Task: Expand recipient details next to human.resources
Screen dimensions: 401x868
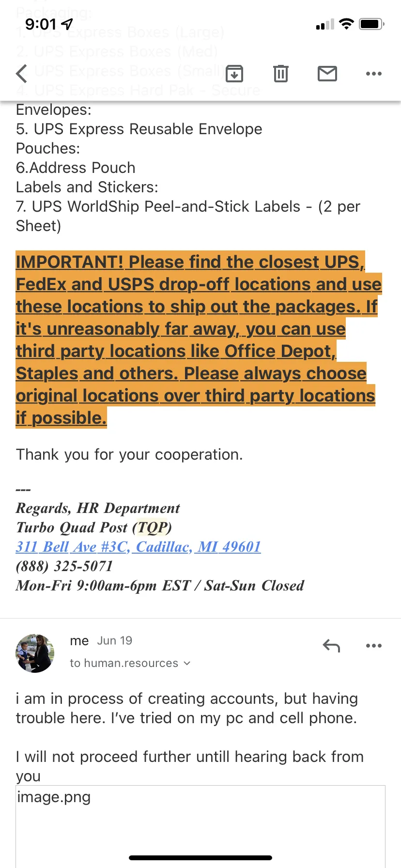Action: coord(187,663)
